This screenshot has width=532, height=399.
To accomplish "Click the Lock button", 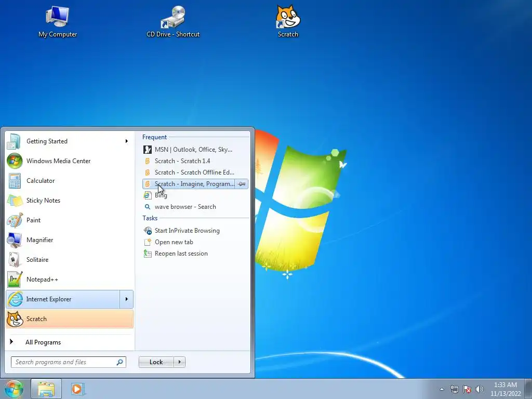I will pos(156,362).
